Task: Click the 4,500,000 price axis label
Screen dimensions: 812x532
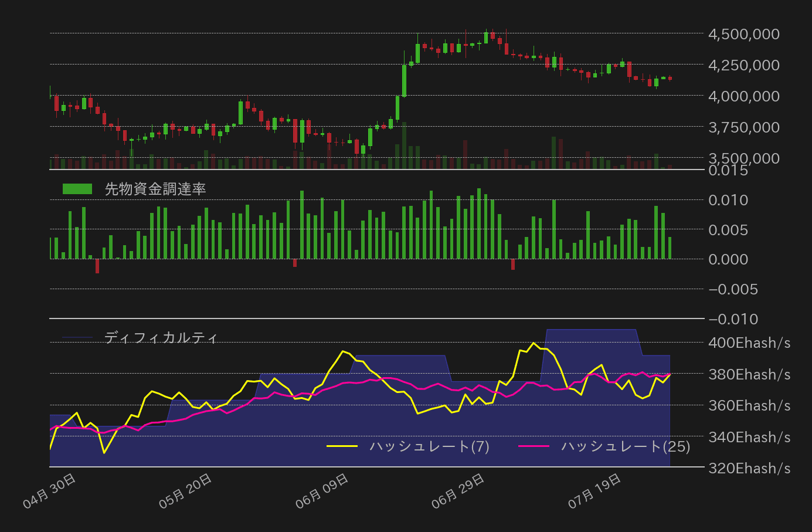Action: 743,34
